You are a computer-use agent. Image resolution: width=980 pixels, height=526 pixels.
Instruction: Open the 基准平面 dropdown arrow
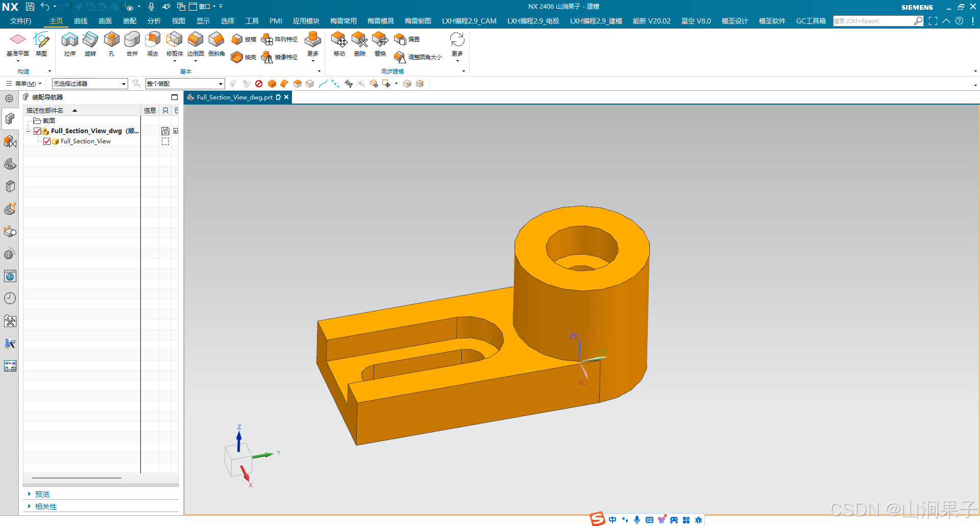tap(17, 61)
